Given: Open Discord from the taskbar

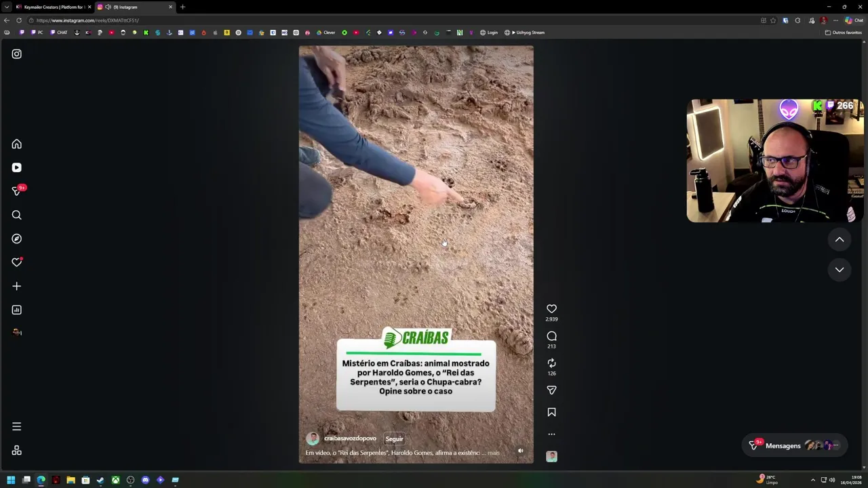Looking at the screenshot, I should pyautogui.click(x=145, y=480).
